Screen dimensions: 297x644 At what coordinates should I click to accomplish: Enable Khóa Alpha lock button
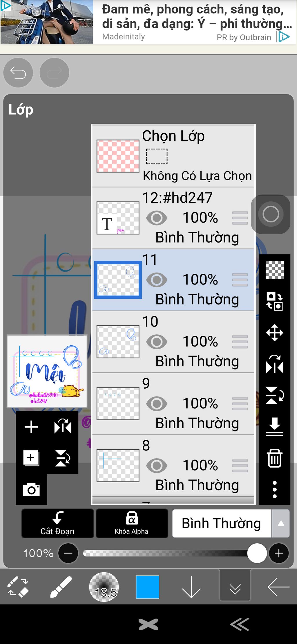tap(132, 523)
